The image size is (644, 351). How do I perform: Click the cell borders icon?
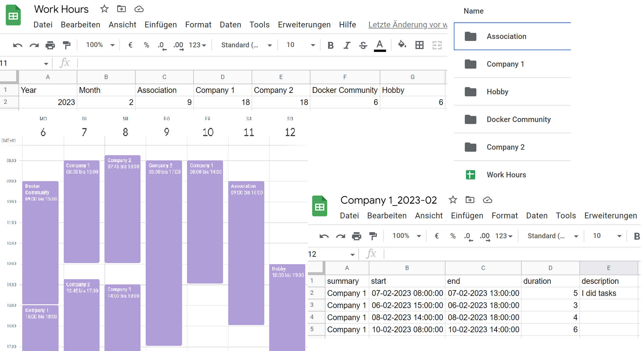point(419,45)
